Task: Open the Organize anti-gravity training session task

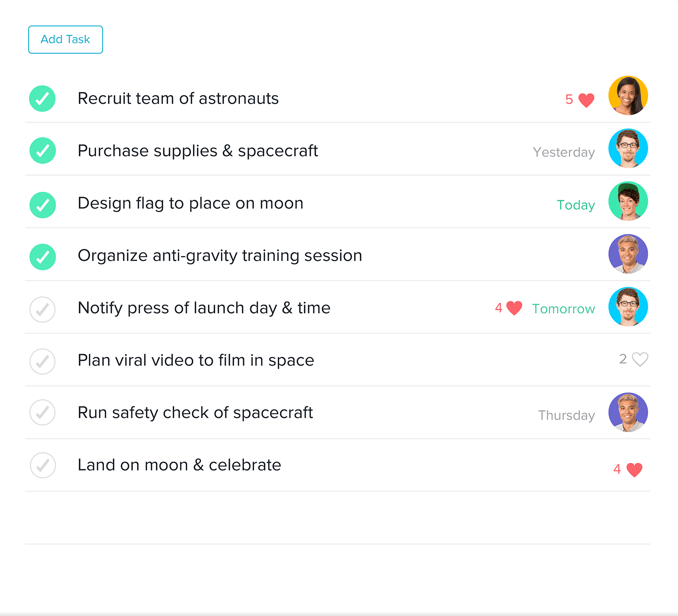Action: (220, 256)
